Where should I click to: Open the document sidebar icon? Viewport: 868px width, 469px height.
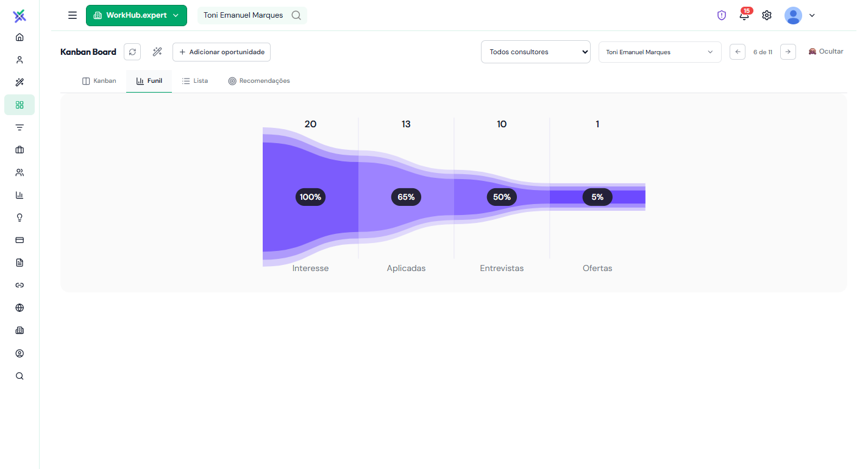coord(20,263)
